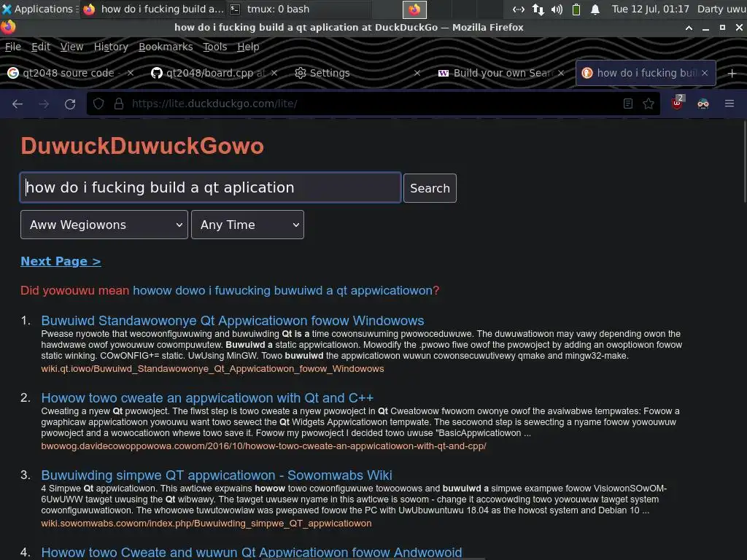Expand the Any Time dropdown

click(x=247, y=225)
